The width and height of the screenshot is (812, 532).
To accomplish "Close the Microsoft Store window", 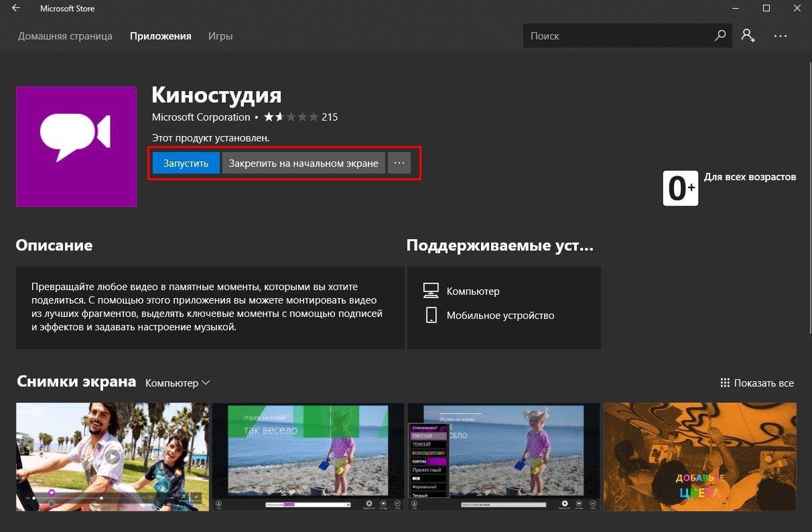I will tap(797, 9).
